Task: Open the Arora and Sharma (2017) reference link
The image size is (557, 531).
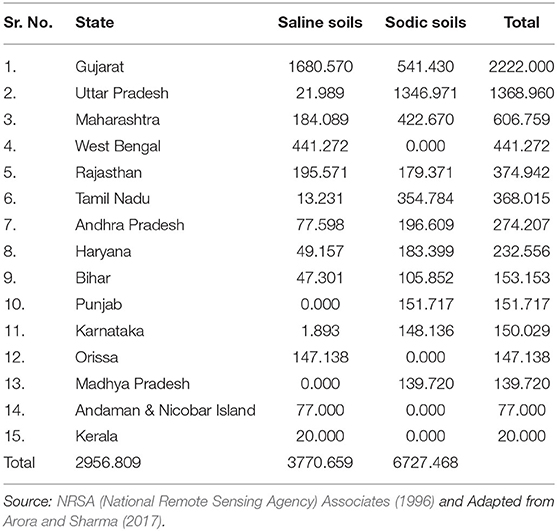Action: [82, 521]
